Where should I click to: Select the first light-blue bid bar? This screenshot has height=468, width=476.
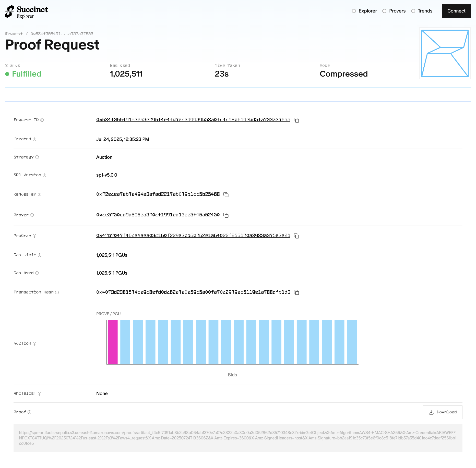coord(125,342)
